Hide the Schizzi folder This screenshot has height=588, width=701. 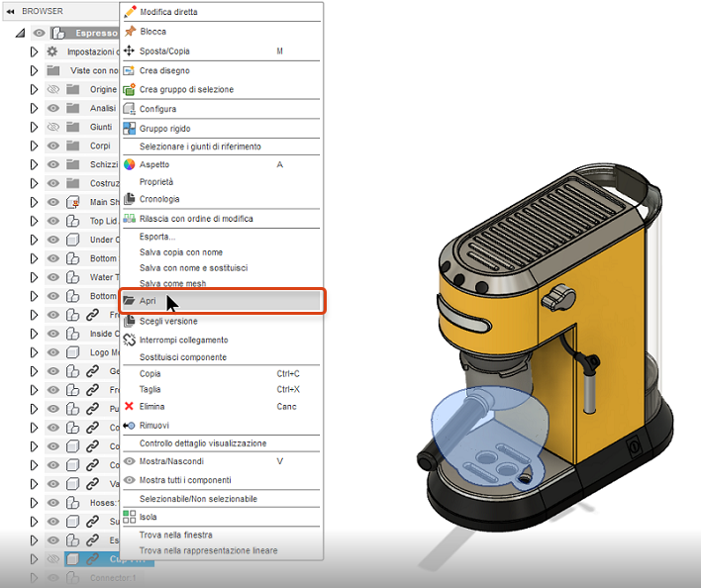point(53,164)
